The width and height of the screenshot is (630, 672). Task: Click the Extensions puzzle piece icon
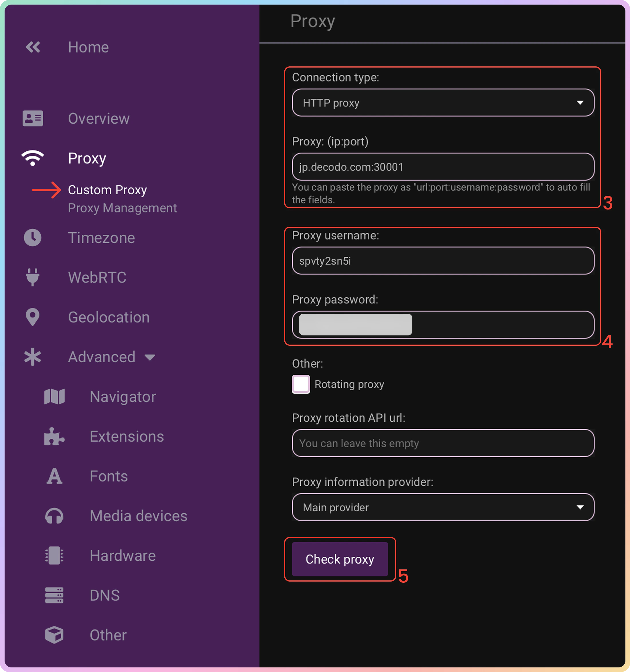click(x=54, y=436)
